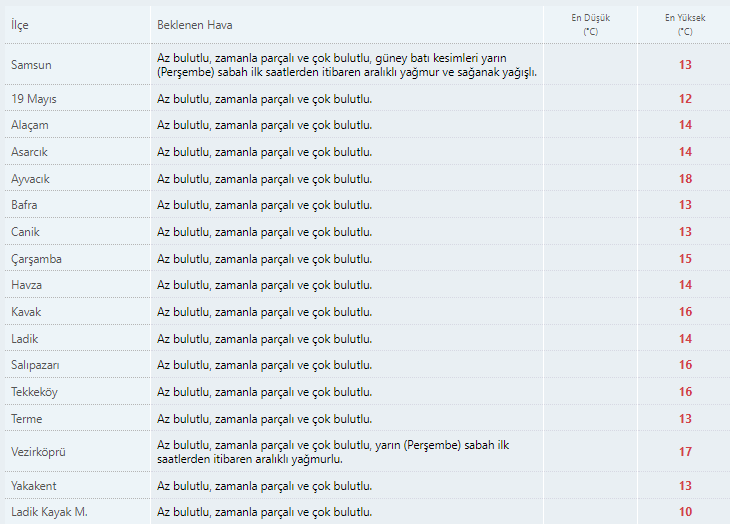Select the Vezirköprü district name
730x524 pixels.
click(38, 452)
